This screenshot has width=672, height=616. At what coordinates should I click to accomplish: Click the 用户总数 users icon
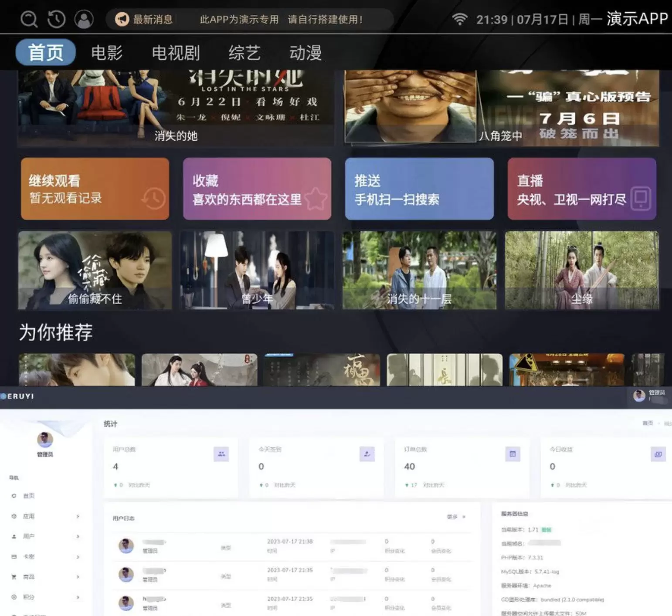pyautogui.click(x=221, y=454)
